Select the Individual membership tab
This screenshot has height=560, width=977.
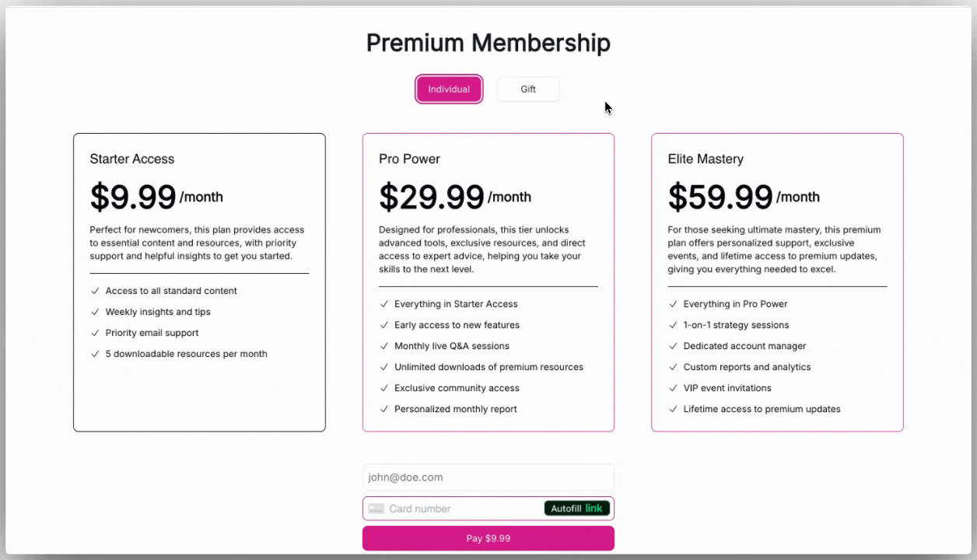[449, 89]
